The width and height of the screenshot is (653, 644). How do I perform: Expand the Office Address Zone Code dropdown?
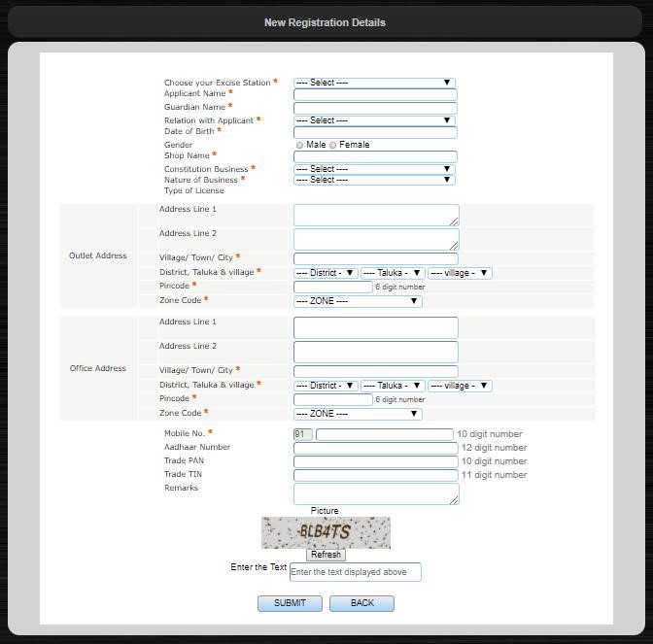(358, 414)
